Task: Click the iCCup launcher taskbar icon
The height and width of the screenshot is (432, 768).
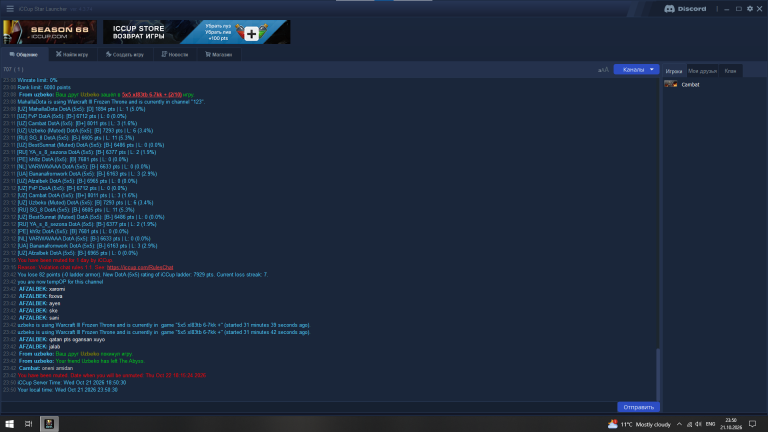Action: (x=49, y=424)
